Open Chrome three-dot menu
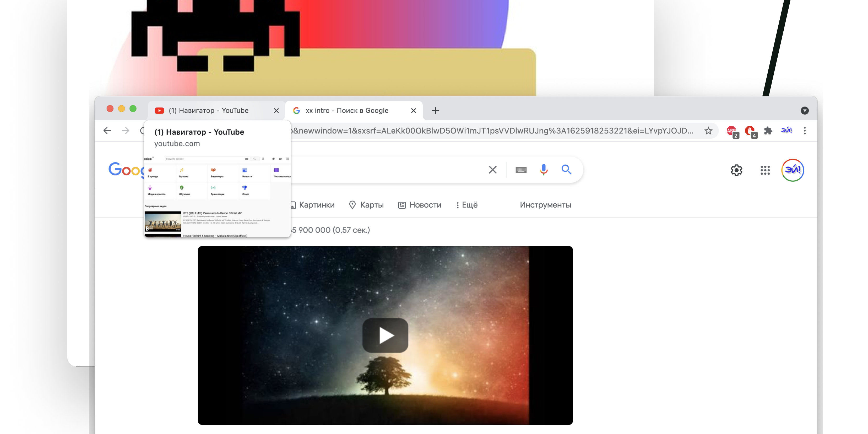Image resolution: width=868 pixels, height=434 pixels. [x=805, y=131]
